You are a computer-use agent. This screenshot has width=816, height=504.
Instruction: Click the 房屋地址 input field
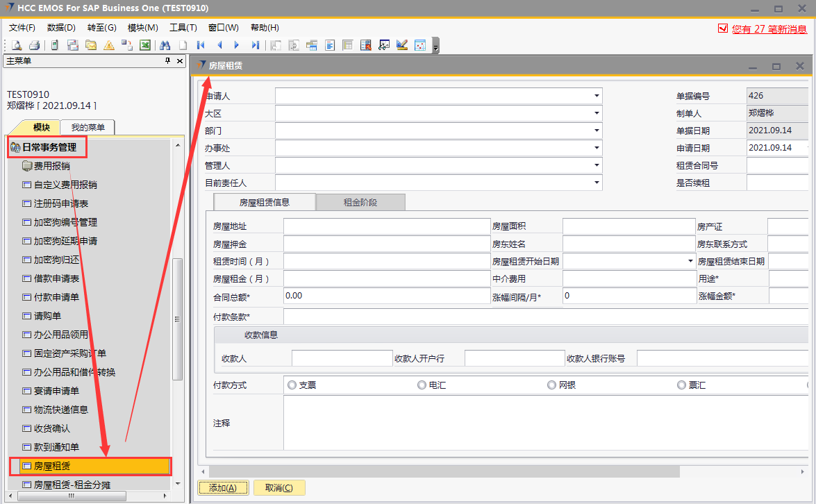pos(386,226)
